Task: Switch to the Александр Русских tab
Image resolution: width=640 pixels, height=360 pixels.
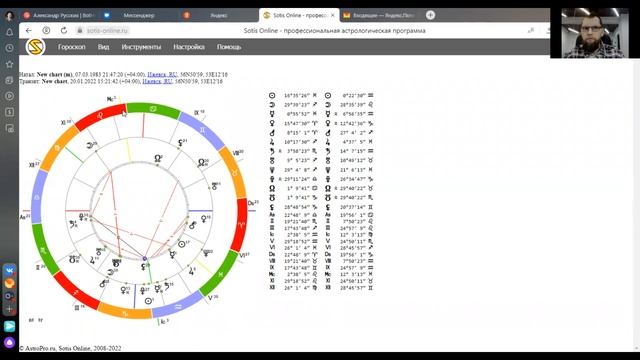Action: tap(58, 15)
